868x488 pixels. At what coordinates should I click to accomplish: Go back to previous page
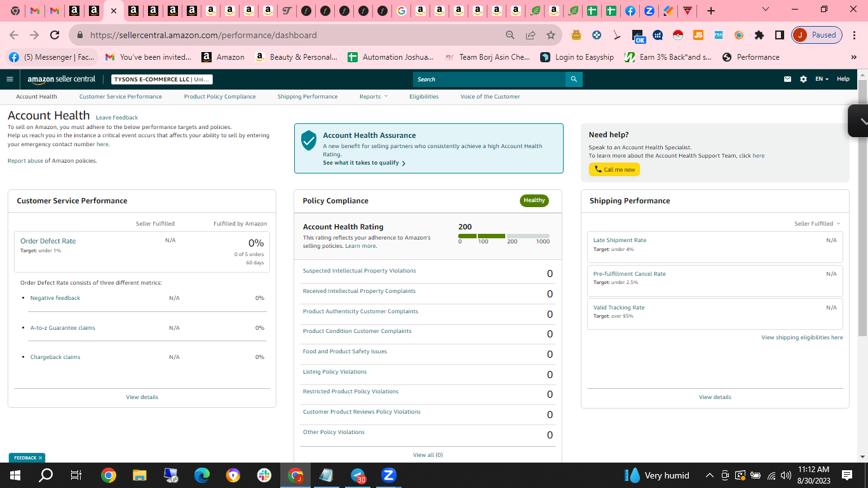14,35
